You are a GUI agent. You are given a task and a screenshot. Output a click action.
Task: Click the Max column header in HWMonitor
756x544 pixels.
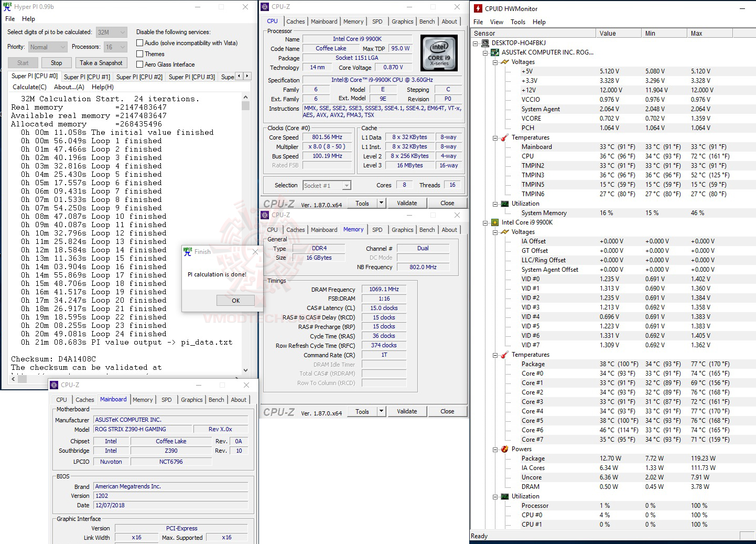(x=710, y=33)
